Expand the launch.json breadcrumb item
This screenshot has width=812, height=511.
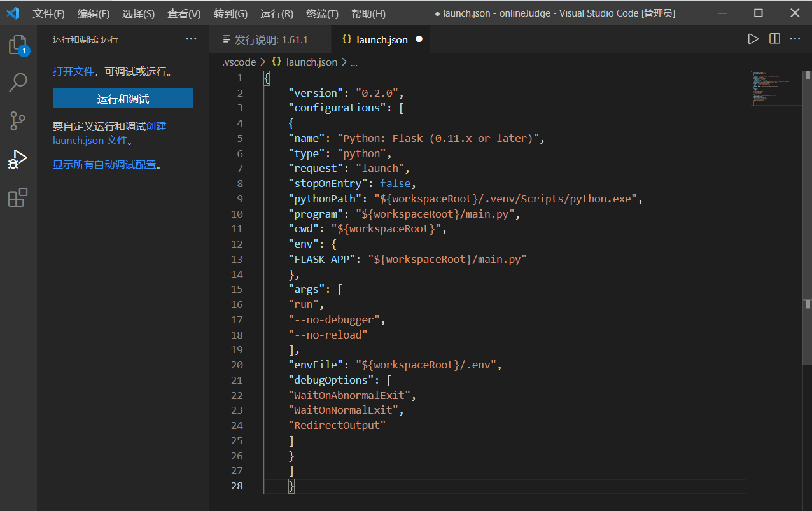click(x=305, y=62)
